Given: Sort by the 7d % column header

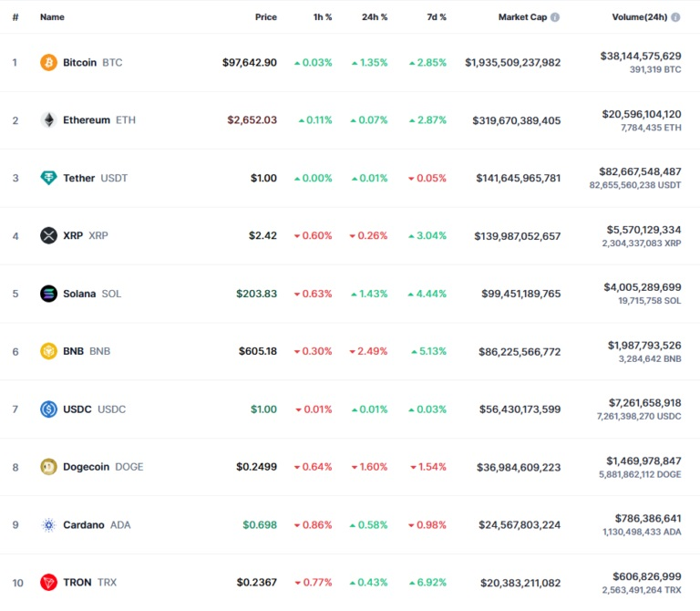Looking at the screenshot, I should click(x=437, y=17).
